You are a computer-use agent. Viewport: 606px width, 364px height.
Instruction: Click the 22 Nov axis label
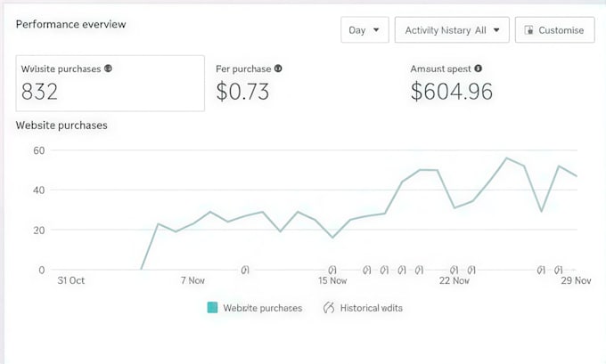(454, 280)
